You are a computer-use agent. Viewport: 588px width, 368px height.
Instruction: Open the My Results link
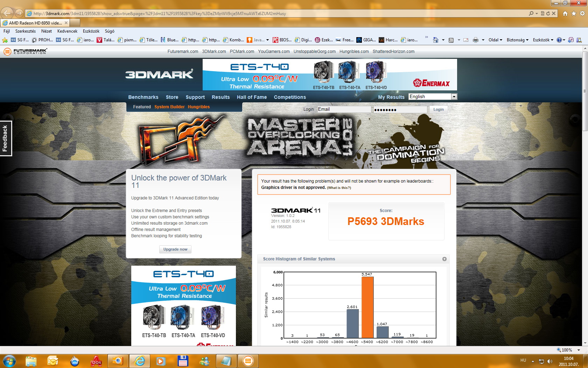(391, 97)
